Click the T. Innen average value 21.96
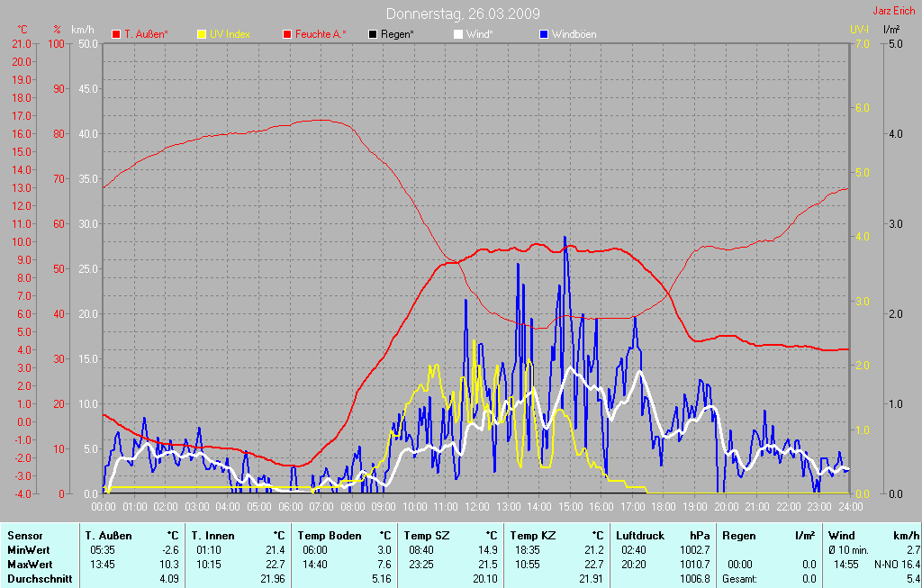The width and height of the screenshot is (922, 588). (272, 579)
